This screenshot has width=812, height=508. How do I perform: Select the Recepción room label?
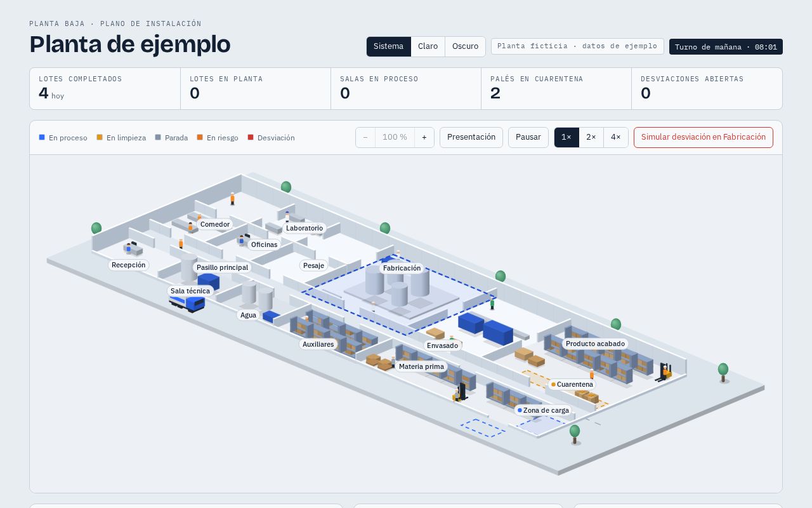[x=129, y=265]
